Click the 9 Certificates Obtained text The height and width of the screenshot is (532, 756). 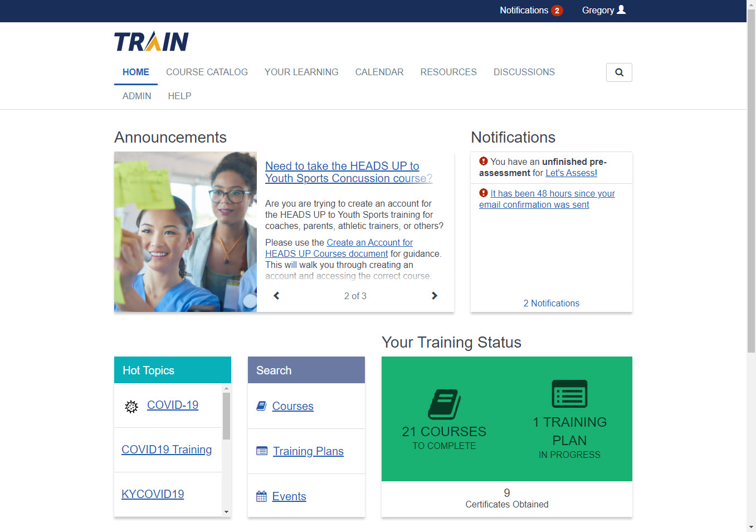coord(507,499)
